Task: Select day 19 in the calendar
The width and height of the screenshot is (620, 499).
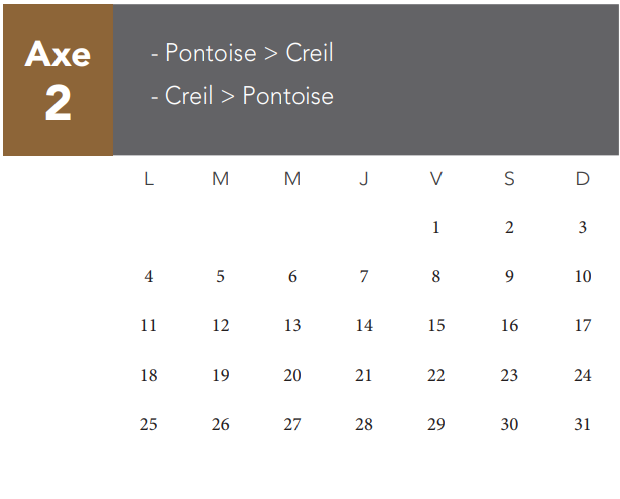Action: 221,375
